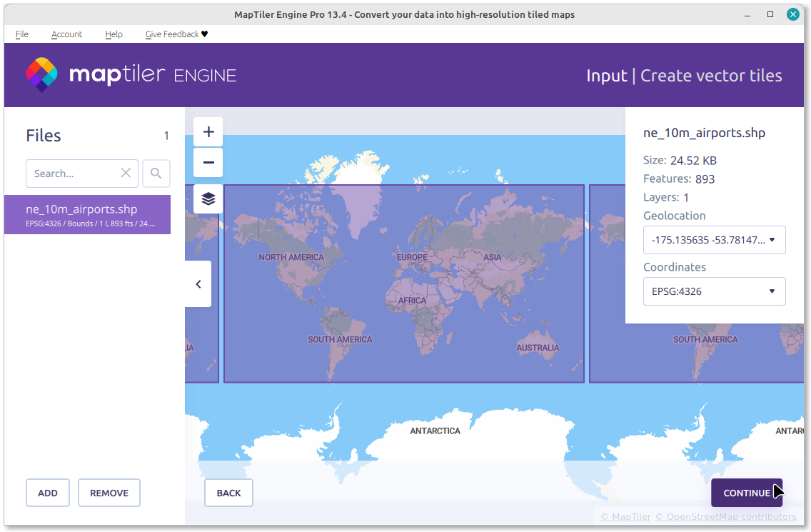The image size is (811, 532).
Task: Select ne_10m_airports.shp in the files list
Action: [x=87, y=215]
